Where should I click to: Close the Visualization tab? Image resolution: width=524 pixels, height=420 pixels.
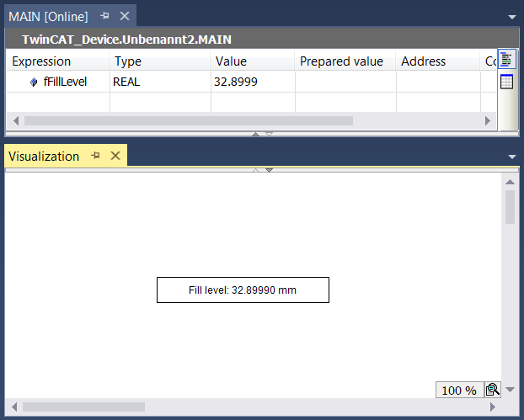115,156
